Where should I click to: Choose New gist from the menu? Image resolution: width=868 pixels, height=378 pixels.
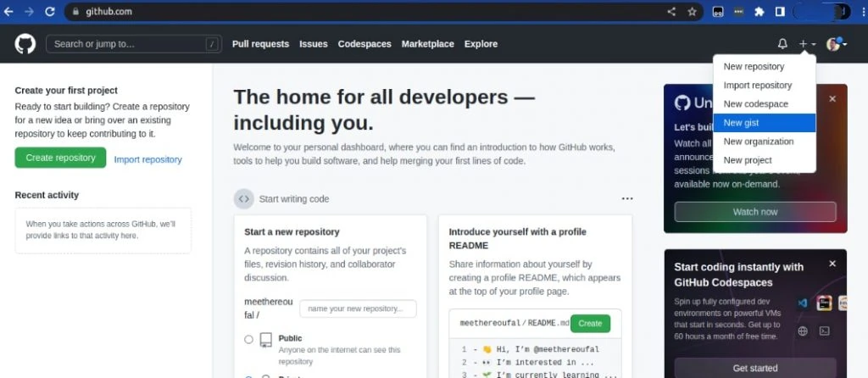765,123
